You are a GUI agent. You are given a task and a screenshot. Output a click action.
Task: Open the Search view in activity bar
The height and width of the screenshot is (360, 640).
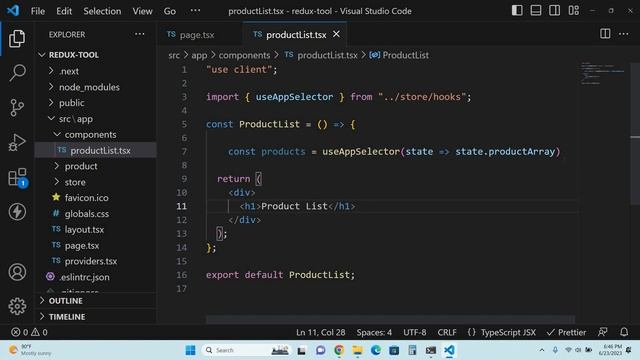click(17, 73)
